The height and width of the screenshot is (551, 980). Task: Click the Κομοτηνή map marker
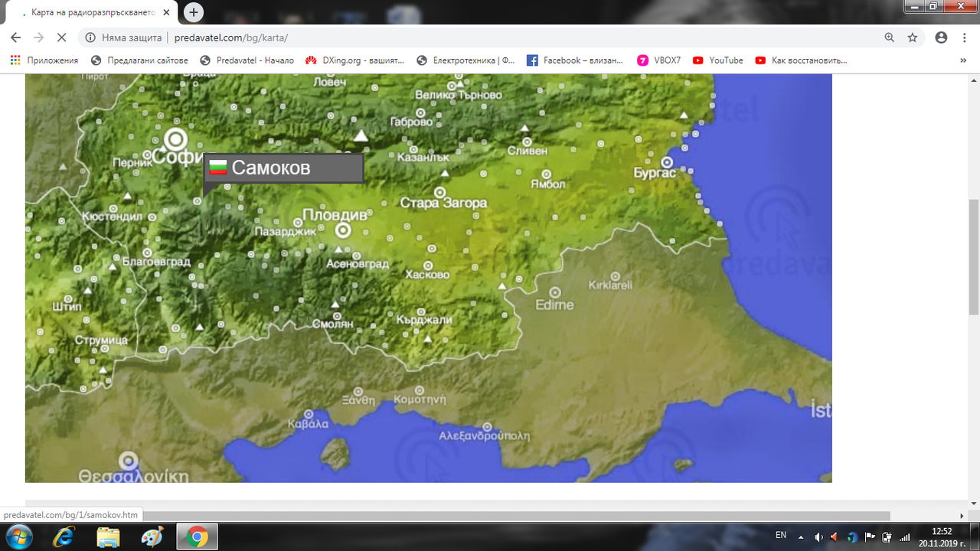pos(419,390)
